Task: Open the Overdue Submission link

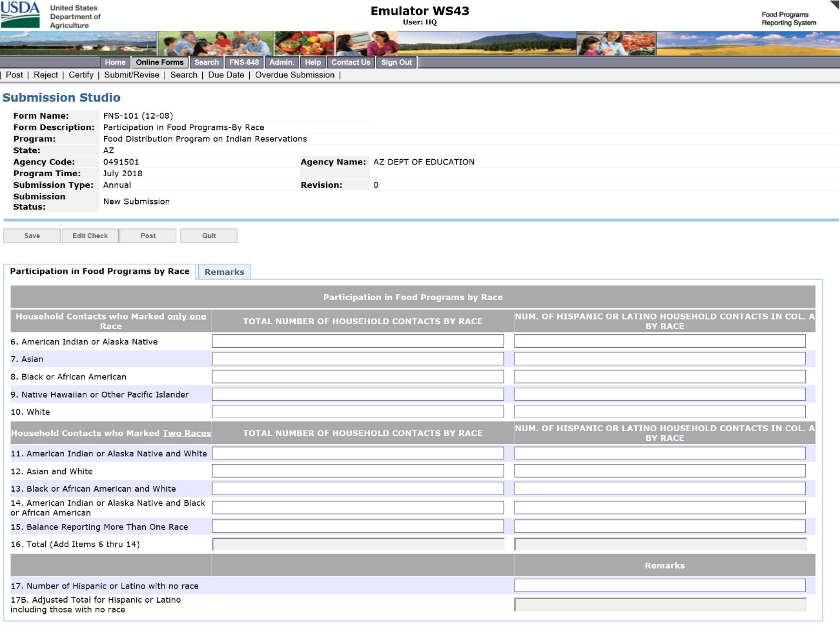Action: (x=294, y=75)
